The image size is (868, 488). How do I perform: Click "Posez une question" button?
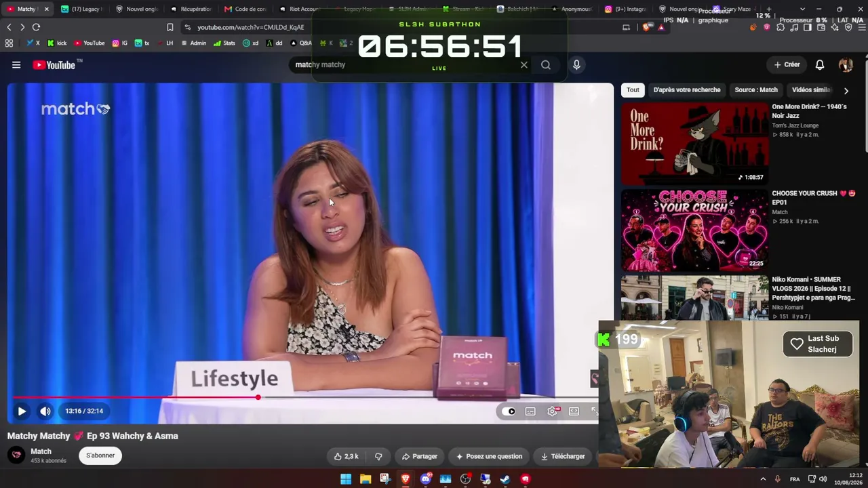click(488, 456)
